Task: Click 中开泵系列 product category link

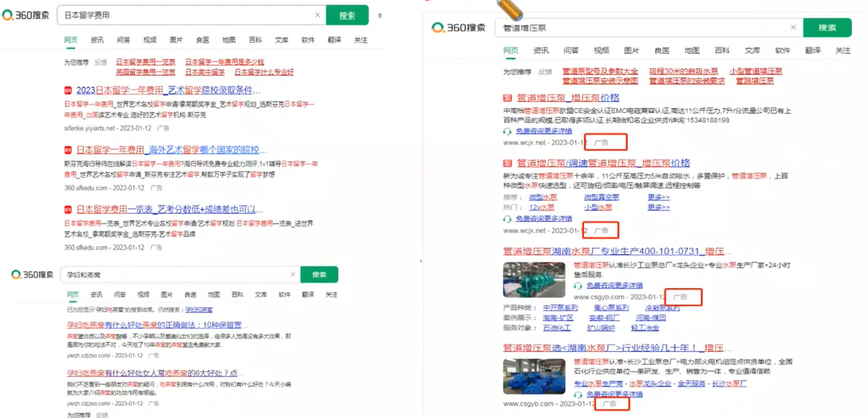Action: (x=560, y=308)
